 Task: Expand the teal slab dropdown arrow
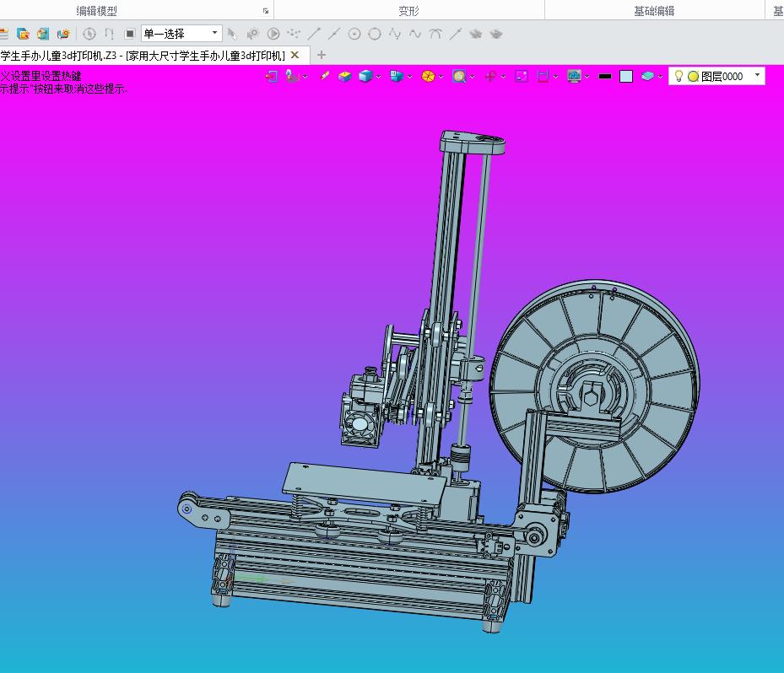tap(661, 77)
